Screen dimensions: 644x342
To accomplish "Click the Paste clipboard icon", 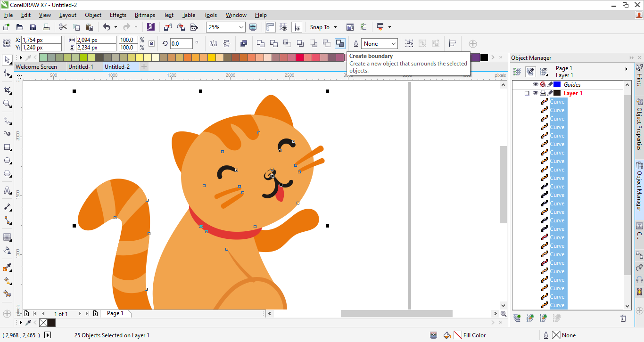I will [89, 27].
